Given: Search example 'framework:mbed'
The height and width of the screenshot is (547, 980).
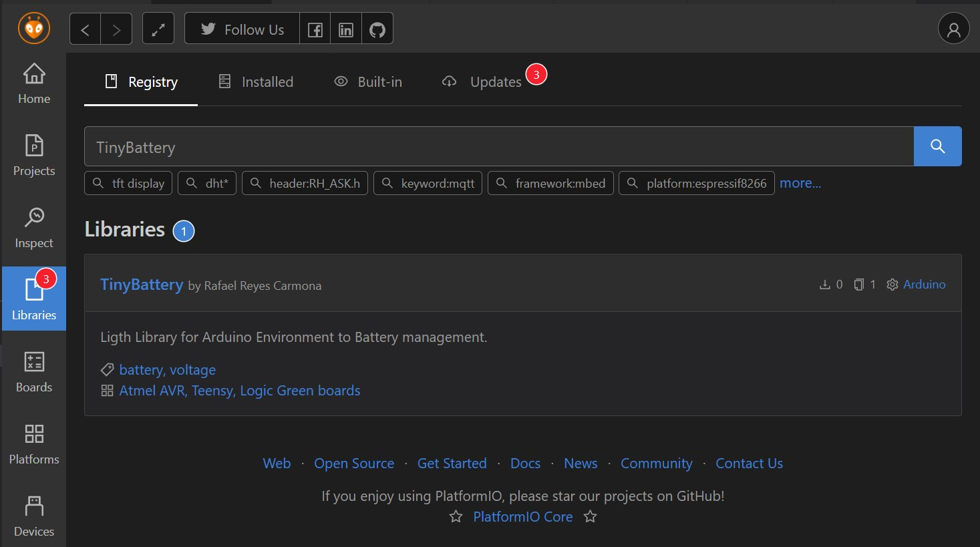Looking at the screenshot, I should 550,183.
